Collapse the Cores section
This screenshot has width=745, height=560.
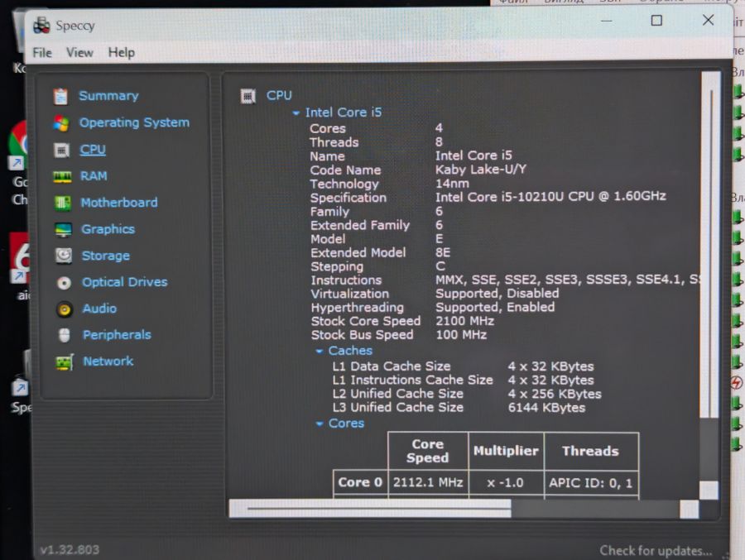coord(320,424)
